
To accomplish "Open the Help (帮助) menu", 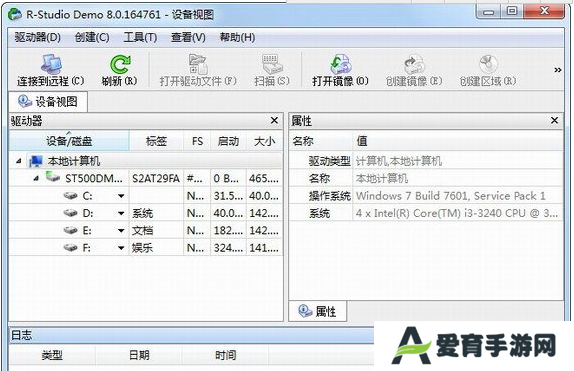I will point(237,37).
